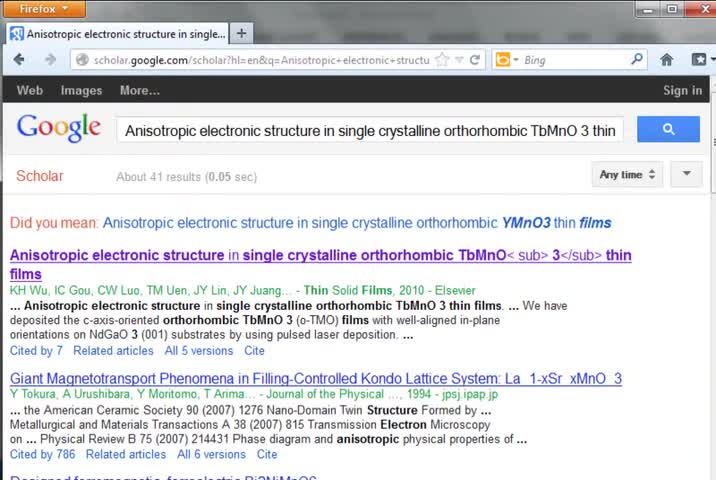Focus the scholar.google.com address bar
Screen dimensions: 716x480
point(261,60)
